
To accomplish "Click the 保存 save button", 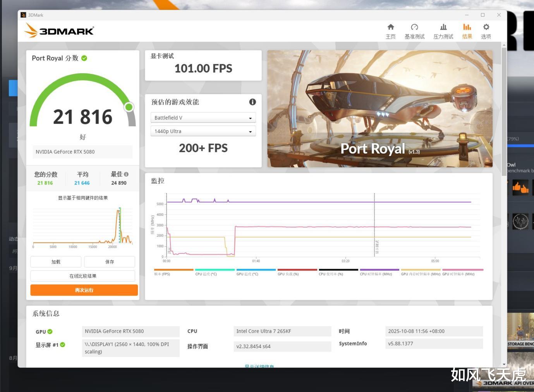I will 110,262.
